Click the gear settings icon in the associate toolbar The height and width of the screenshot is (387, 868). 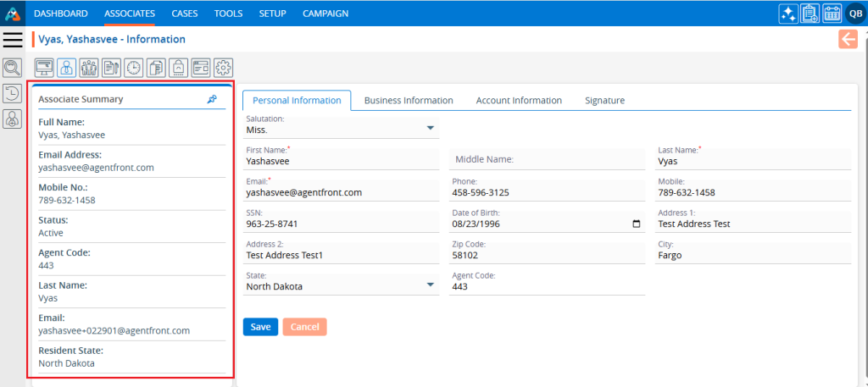point(223,68)
